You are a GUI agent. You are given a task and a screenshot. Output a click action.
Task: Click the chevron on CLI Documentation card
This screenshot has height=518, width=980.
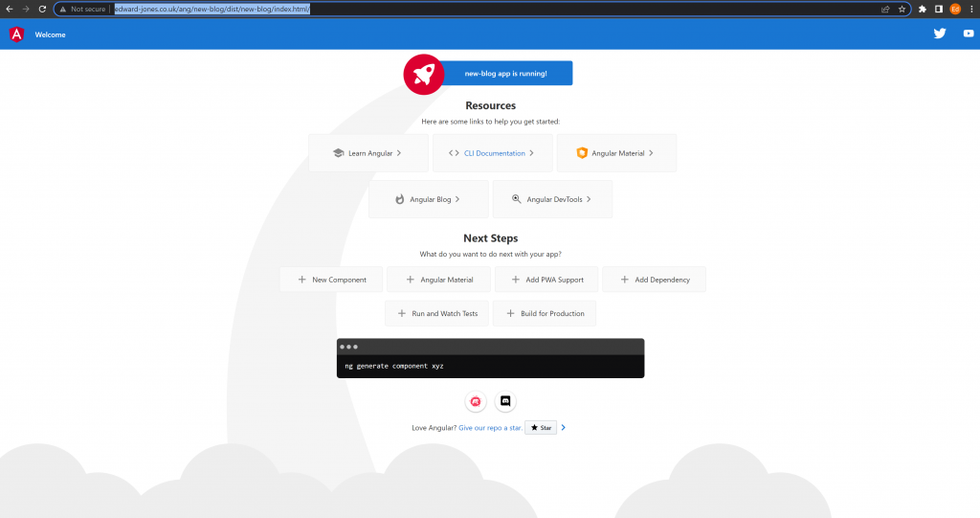pos(531,153)
